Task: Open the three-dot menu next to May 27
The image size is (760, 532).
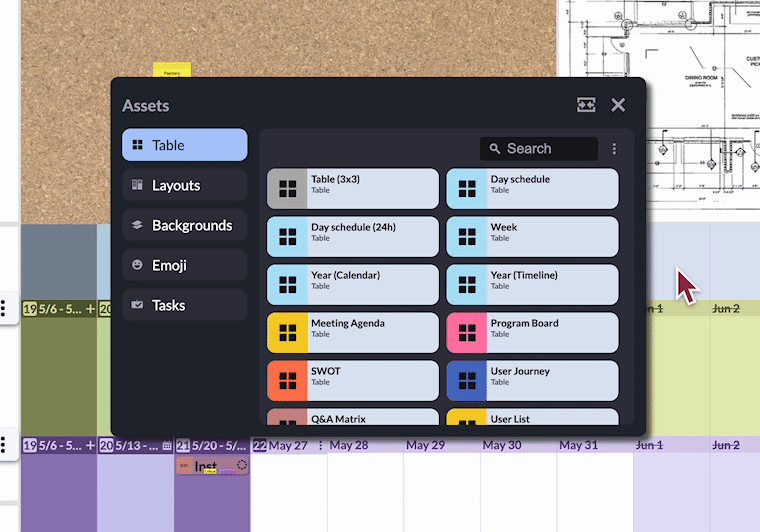Action: 321,445
